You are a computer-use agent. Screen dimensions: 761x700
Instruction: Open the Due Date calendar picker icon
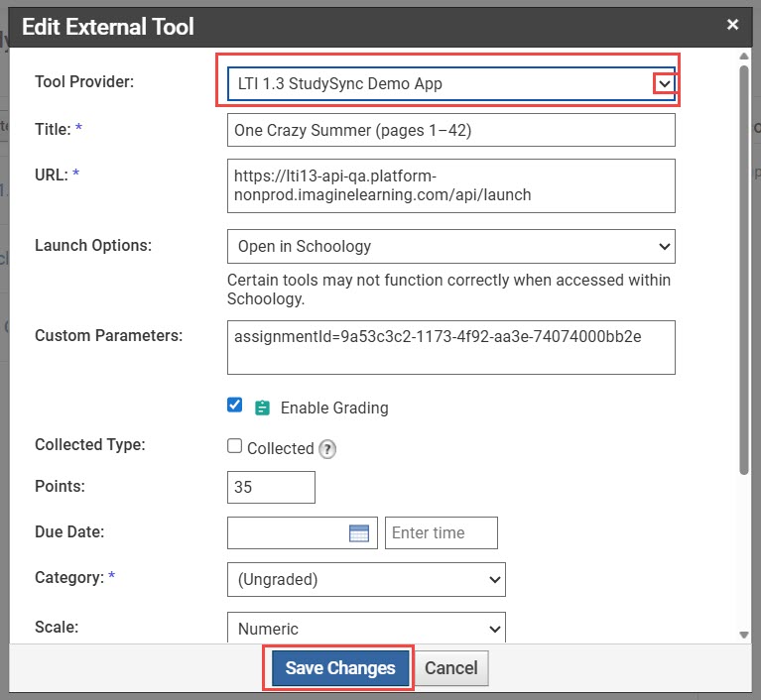pos(359,533)
